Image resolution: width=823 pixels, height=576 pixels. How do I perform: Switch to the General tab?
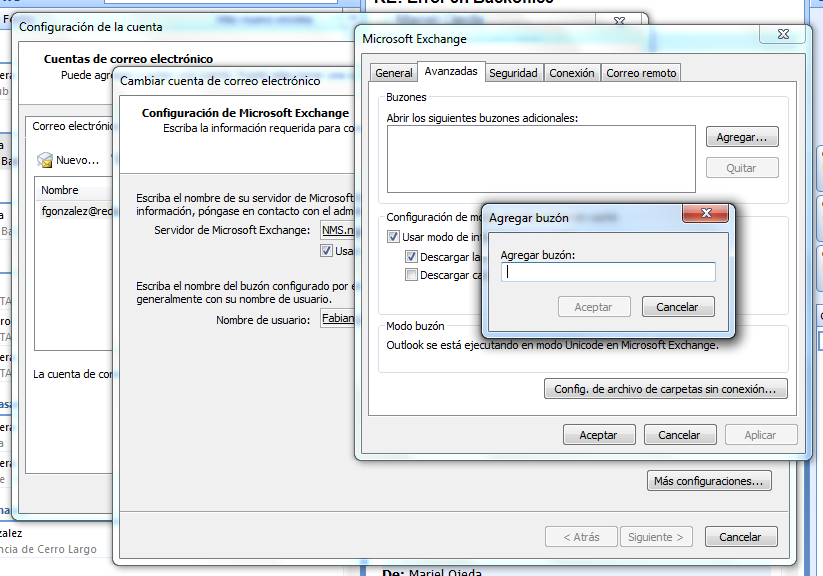(394, 73)
